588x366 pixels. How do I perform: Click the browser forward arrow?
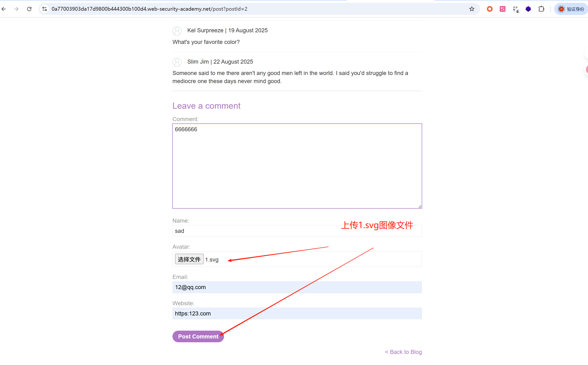click(16, 9)
